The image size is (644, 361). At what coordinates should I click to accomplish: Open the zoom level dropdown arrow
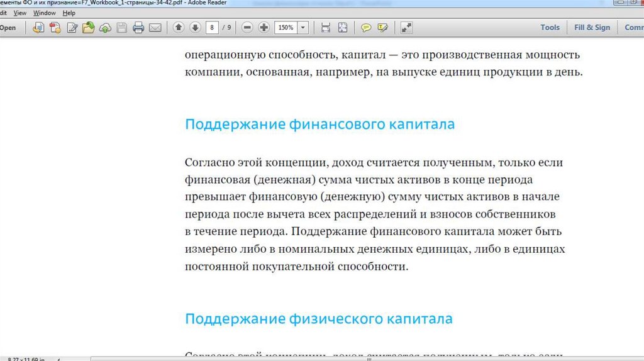303,28
